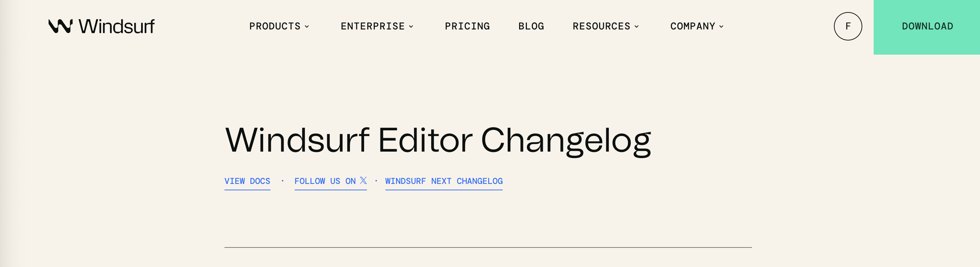Open the Company menu
980x267 pixels.
coord(692,26)
